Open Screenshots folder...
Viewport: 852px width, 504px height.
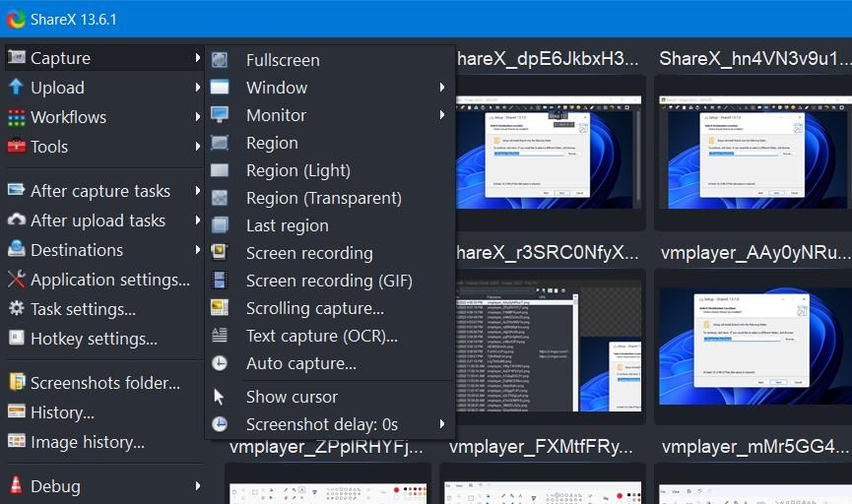103,382
